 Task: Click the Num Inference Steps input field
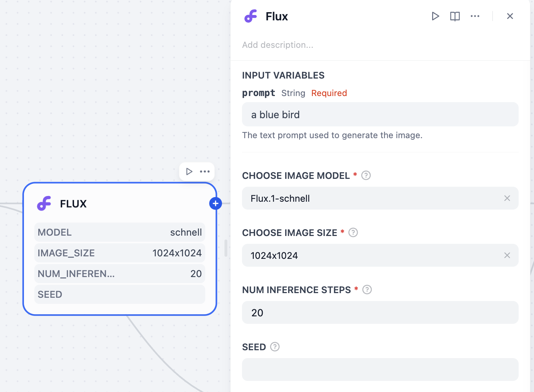click(380, 312)
